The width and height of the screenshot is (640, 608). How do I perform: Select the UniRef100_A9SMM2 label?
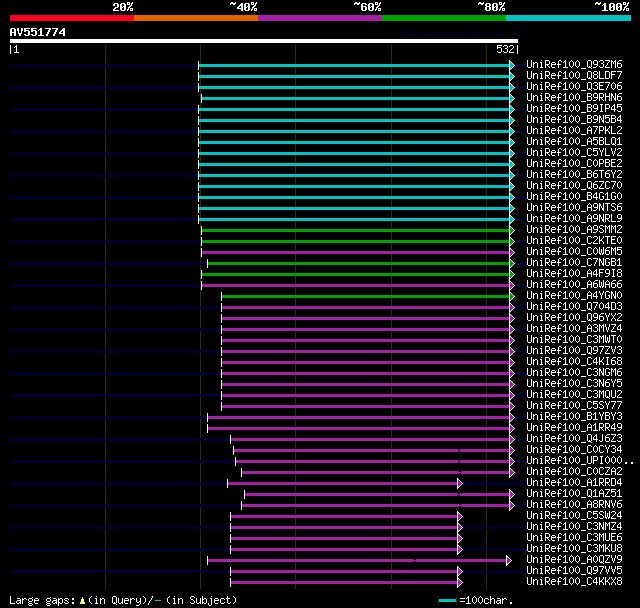[574, 230]
